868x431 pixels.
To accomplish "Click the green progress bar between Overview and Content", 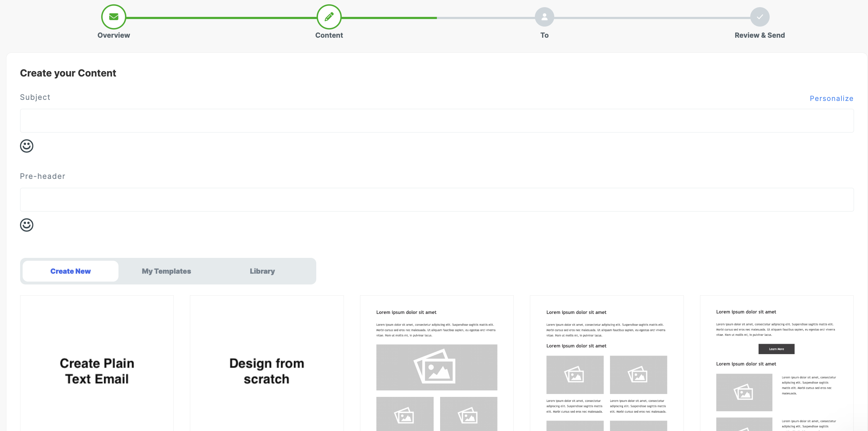I will pos(221,18).
